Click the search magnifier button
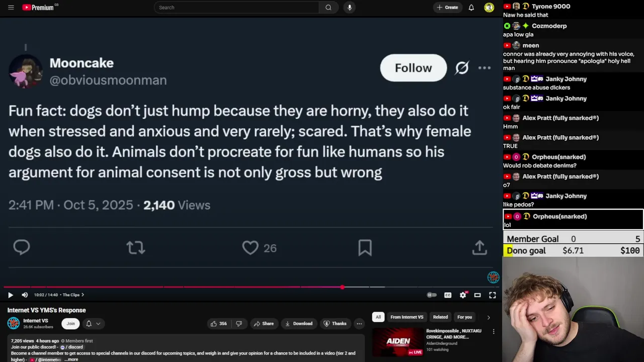 [x=328, y=8]
